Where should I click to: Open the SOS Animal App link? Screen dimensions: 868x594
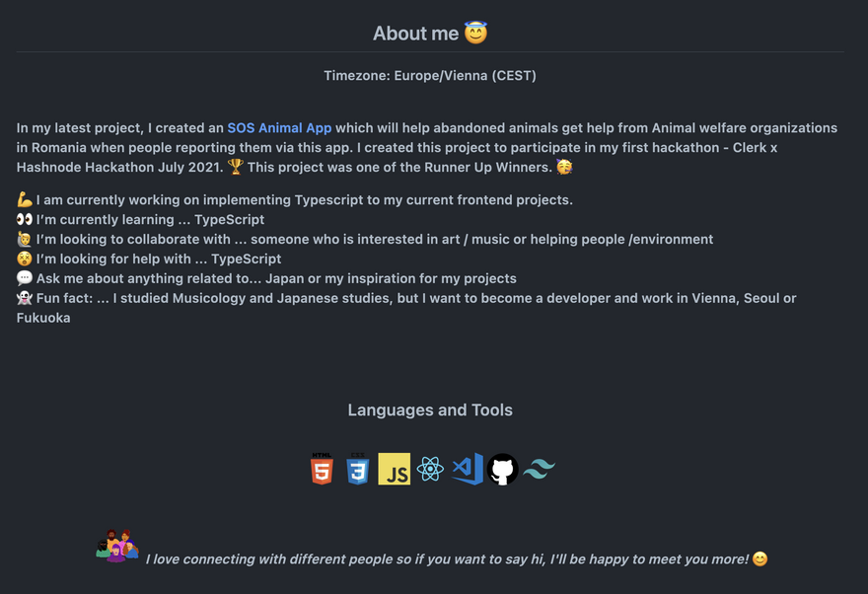point(279,128)
